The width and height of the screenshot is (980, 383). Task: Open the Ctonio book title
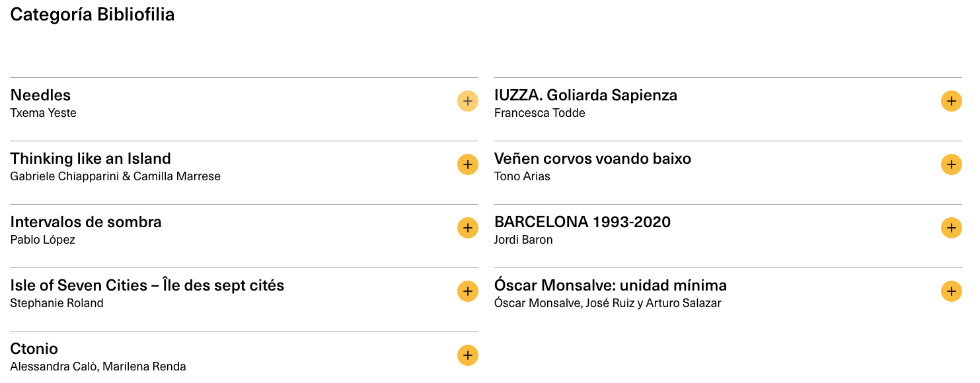pos(34,349)
